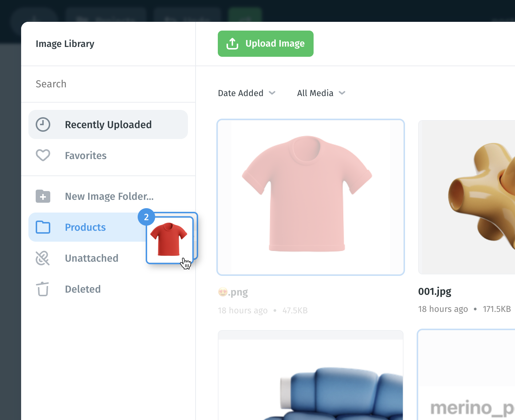This screenshot has height=420, width=515.
Task: Click the broken-link Unattached icon
Action: [x=43, y=258]
